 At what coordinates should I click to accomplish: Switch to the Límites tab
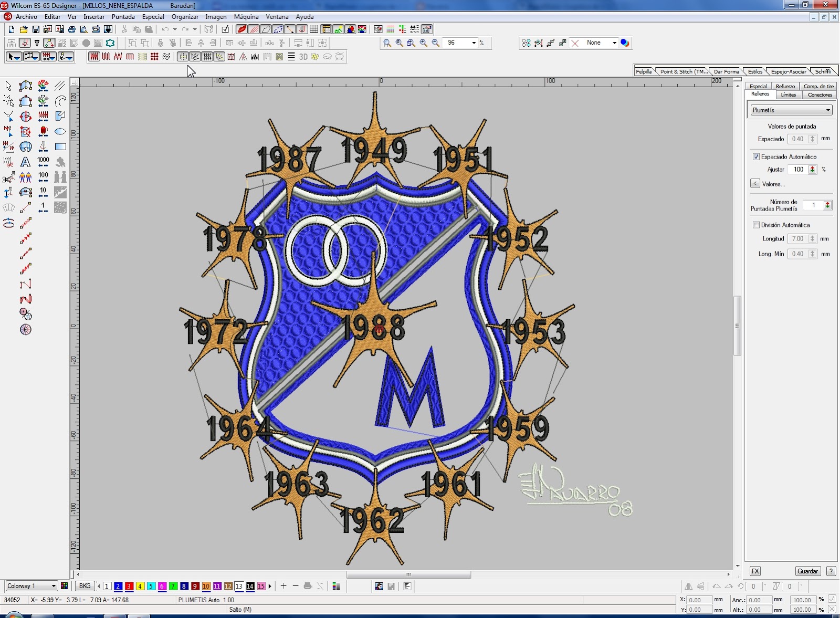point(788,95)
